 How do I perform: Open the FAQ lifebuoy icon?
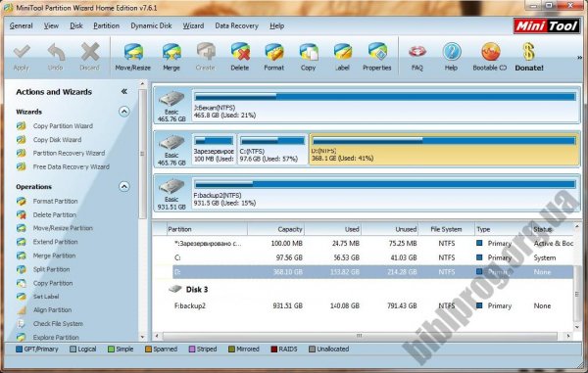pyautogui.click(x=417, y=51)
